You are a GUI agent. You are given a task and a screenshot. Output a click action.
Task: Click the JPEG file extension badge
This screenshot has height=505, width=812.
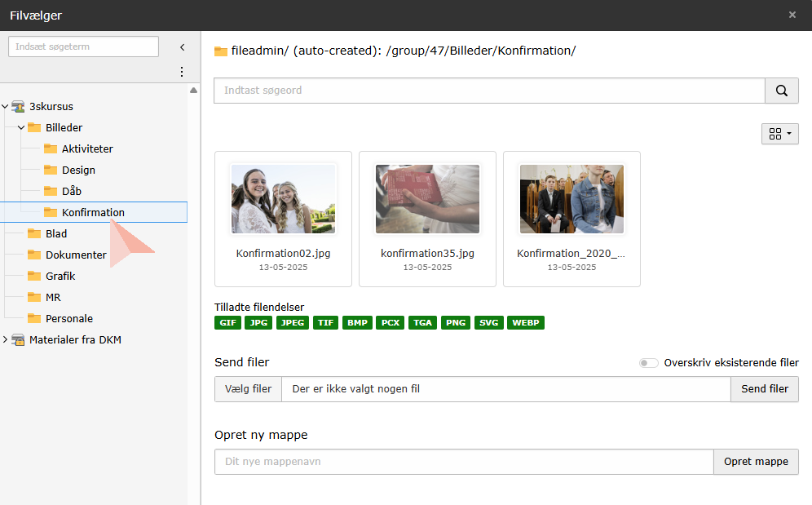[293, 323]
